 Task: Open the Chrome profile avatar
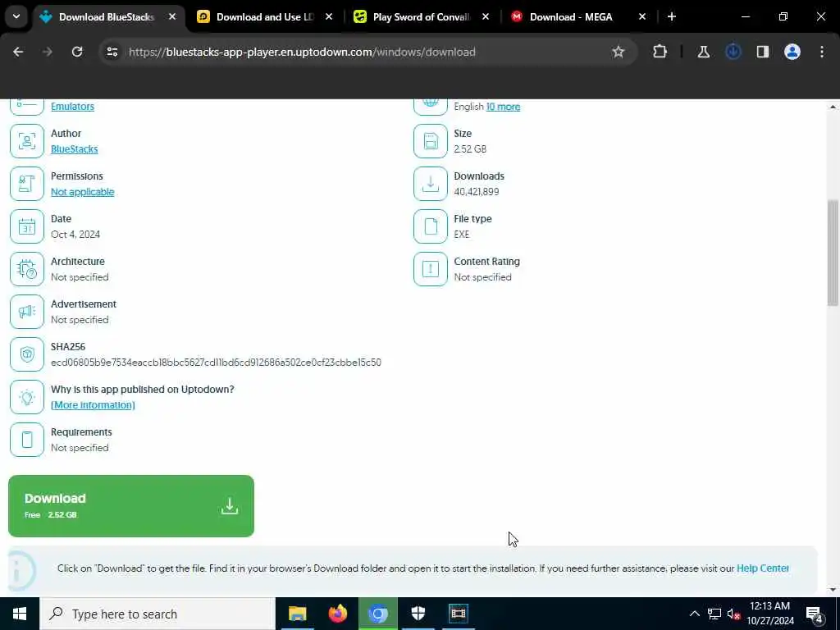point(792,52)
